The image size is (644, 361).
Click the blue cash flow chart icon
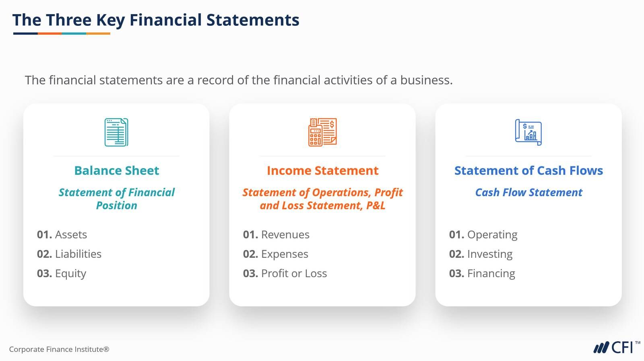pos(528,132)
